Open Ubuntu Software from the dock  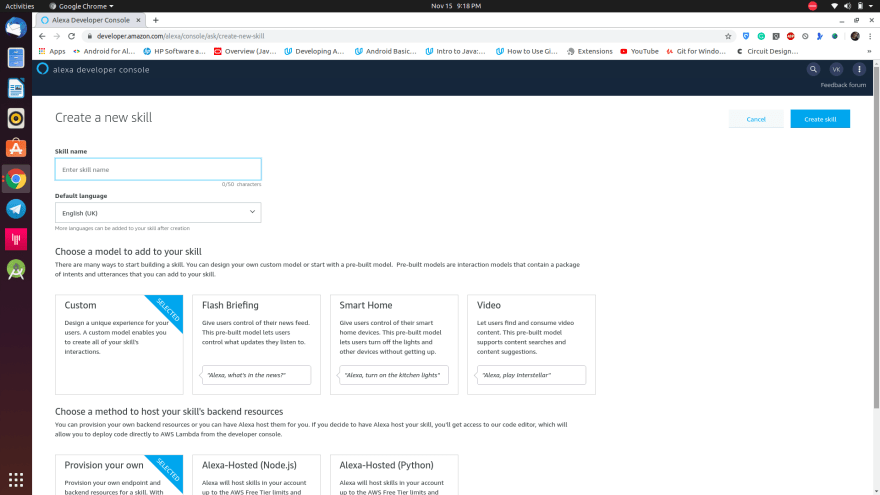pyautogui.click(x=16, y=149)
